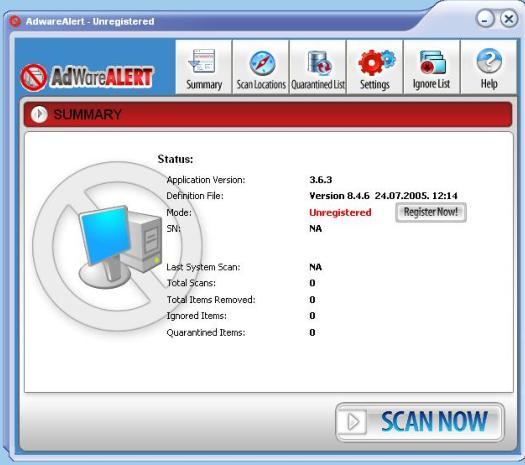The height and width of the screenshot is (465, 525).
Task: Click the title text AdwareAlert - Unregistered
Action: [x=90, y=22]
